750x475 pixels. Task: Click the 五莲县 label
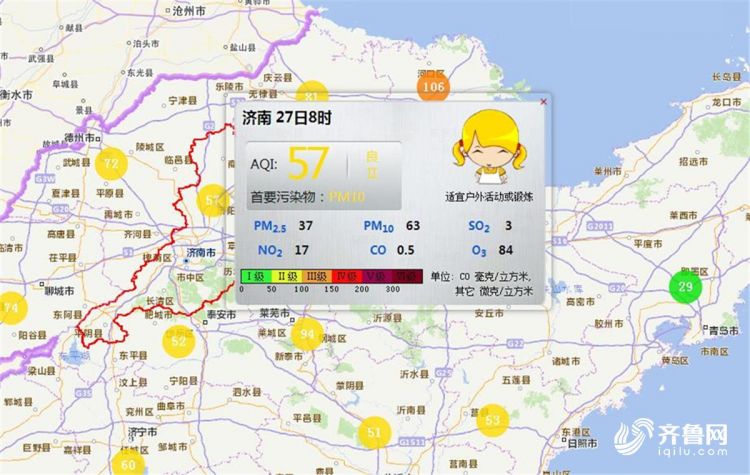pyautogui.click(x=516, y=380)
